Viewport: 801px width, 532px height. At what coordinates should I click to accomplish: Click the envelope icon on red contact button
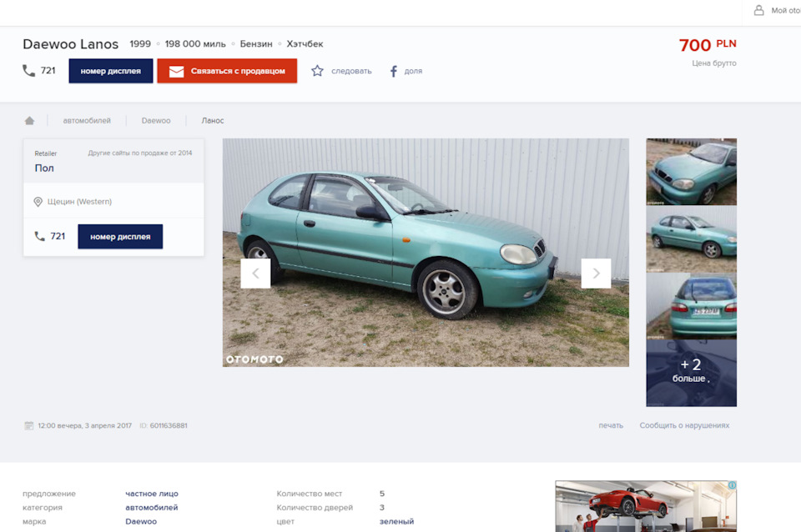point(176,72)
